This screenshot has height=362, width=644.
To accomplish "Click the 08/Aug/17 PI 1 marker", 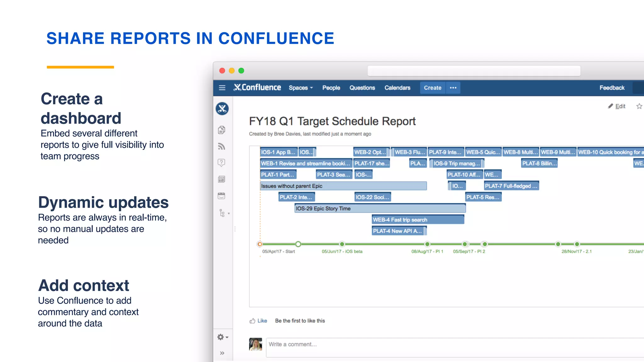I will click(x=427, y=244).
